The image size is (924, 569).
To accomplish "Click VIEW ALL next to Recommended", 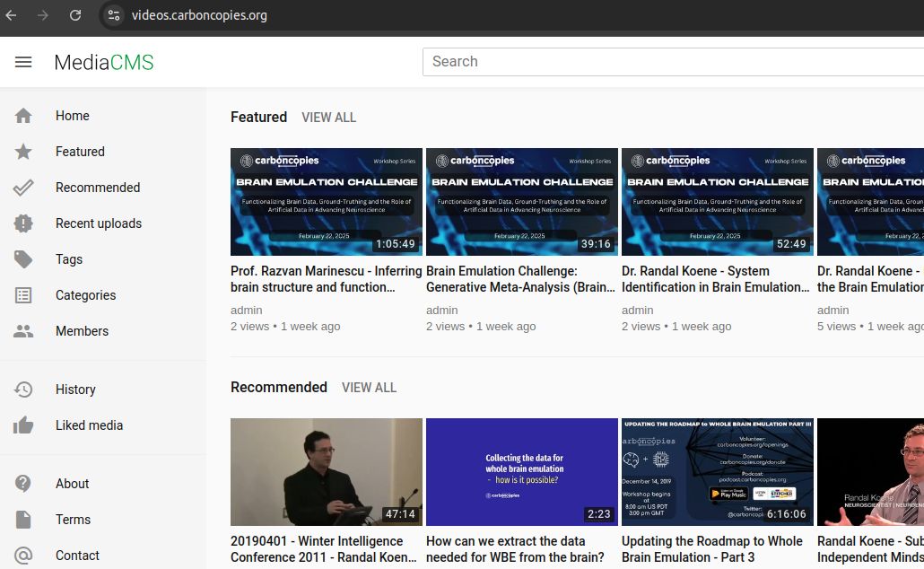I will [369, 388].
